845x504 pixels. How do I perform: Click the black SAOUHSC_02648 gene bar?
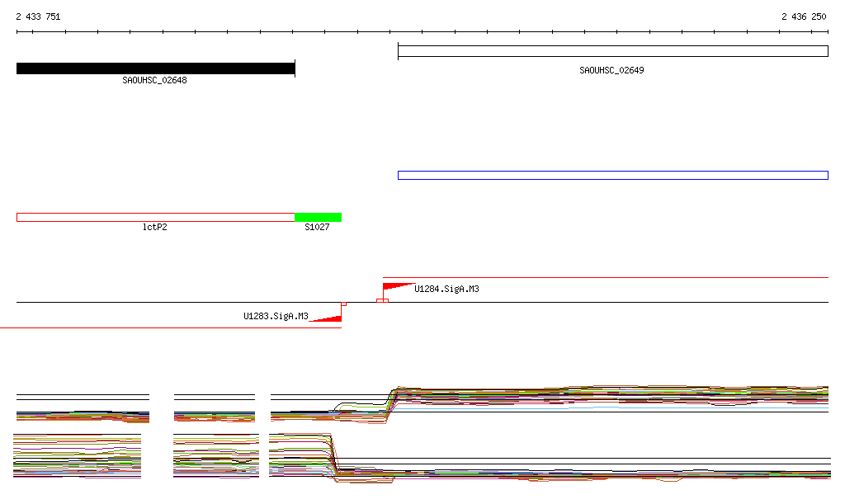pyautogui.click(x=155, y=68)
